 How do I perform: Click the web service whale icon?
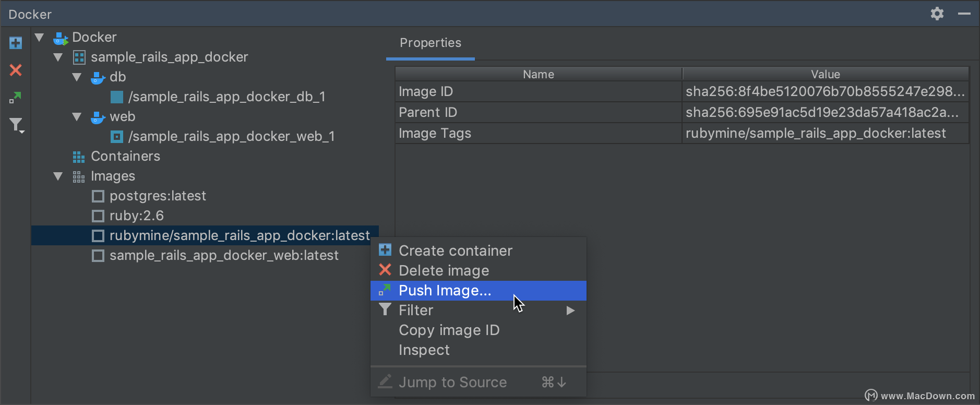[x=98, y=117]
